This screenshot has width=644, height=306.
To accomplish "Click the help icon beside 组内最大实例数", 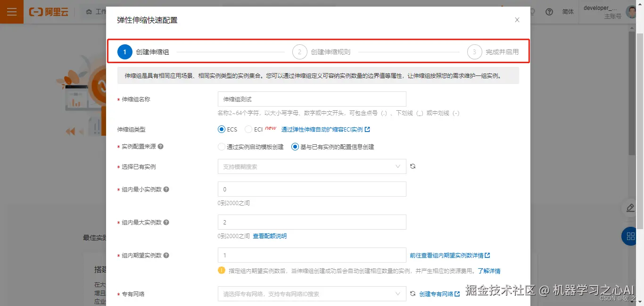I will tap(166, 223).
